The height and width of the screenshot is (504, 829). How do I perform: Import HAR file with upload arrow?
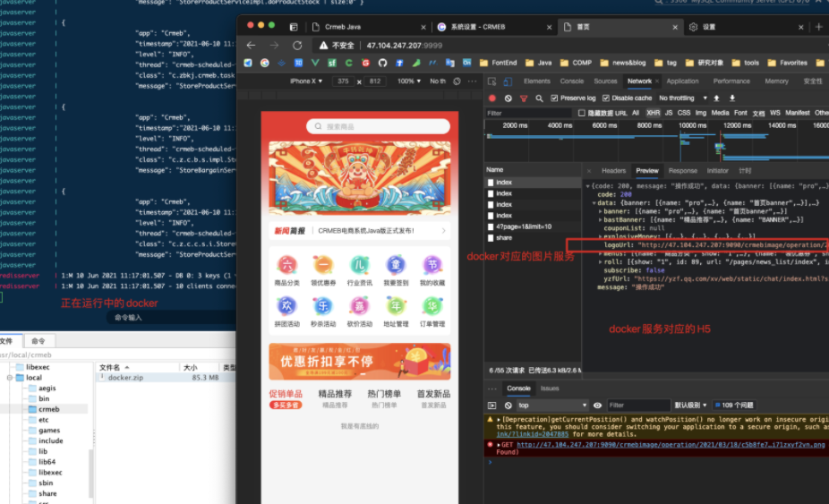coord(716,98)
